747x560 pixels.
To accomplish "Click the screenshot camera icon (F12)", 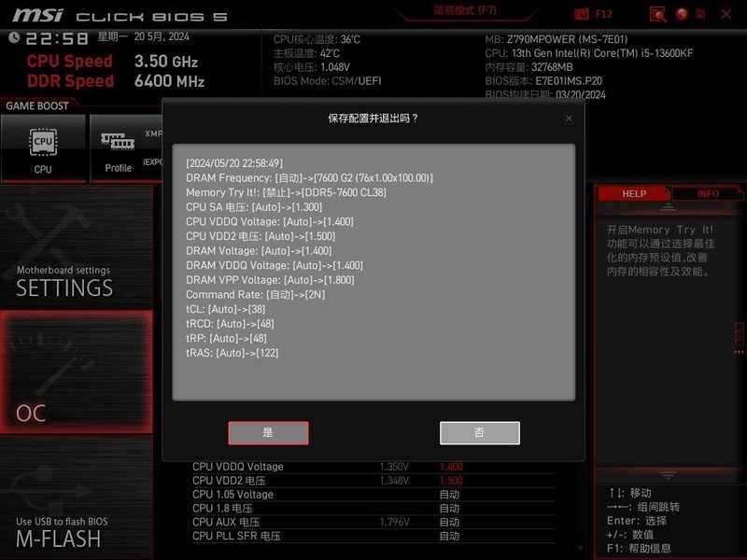I will 582,13.
